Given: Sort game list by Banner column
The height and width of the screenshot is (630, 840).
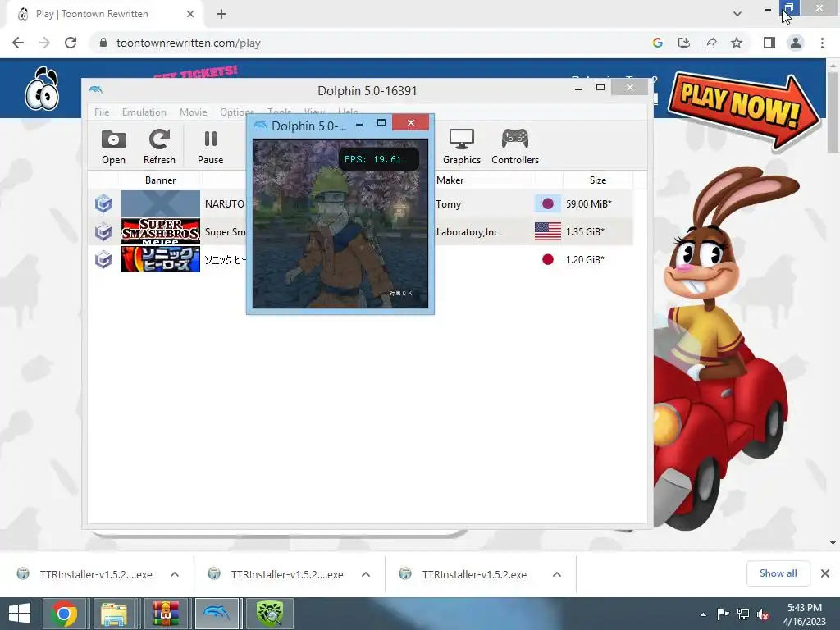Looking at the screenshot, I should 160,180.
